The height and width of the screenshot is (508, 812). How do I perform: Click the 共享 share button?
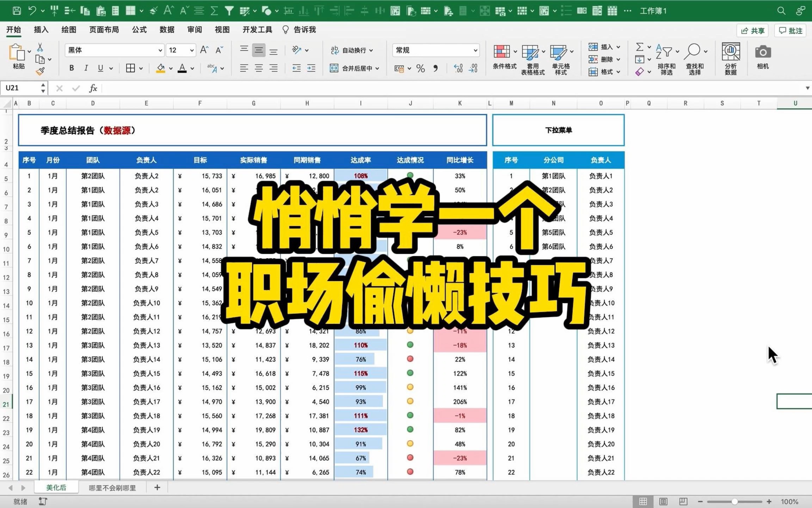(x=752, y=31)
